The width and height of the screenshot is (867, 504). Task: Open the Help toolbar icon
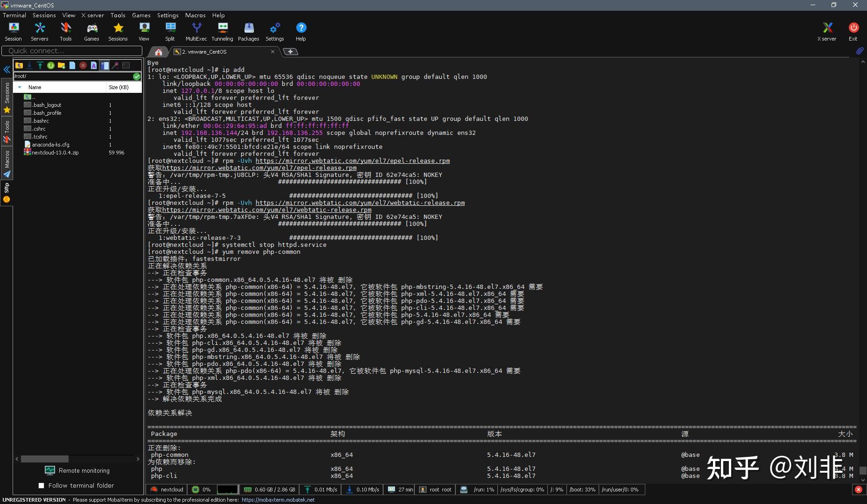pyautogui.click(x=301, y=32)
